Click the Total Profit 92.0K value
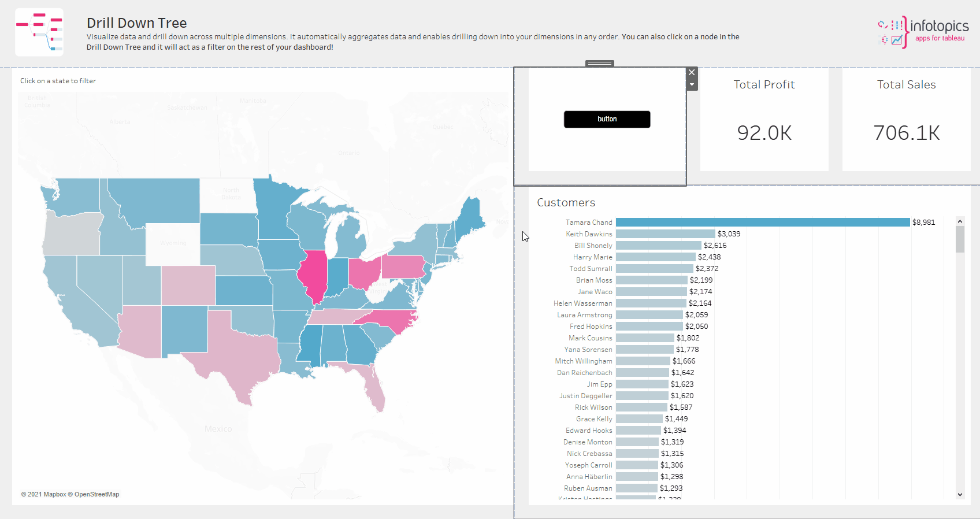Image resolution: width=980 pixels, height=519 pixels. tap(764, 133)
